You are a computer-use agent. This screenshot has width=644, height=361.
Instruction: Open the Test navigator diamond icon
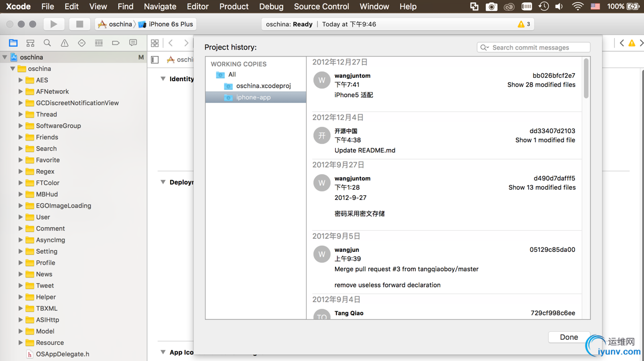(82, 43)
